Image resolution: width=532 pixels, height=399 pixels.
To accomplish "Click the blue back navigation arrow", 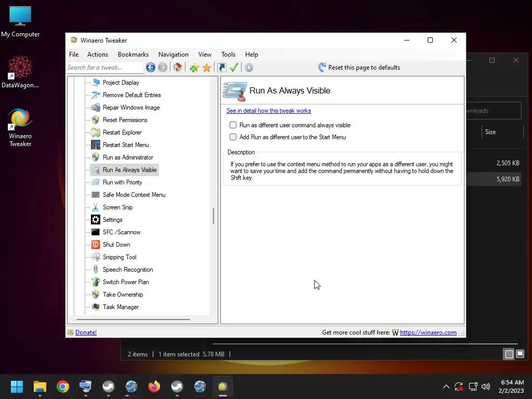I will (151, 68).
